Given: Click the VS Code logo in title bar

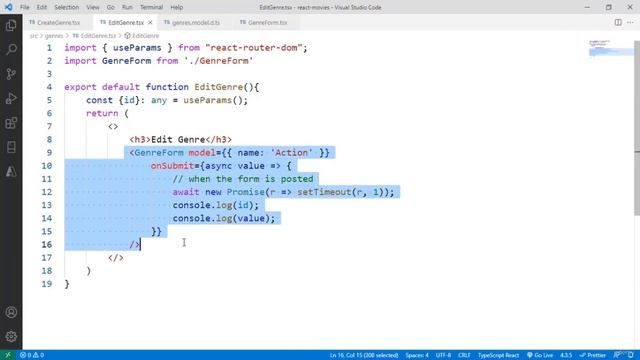Looking at the screenshot, I should (8, 7).
